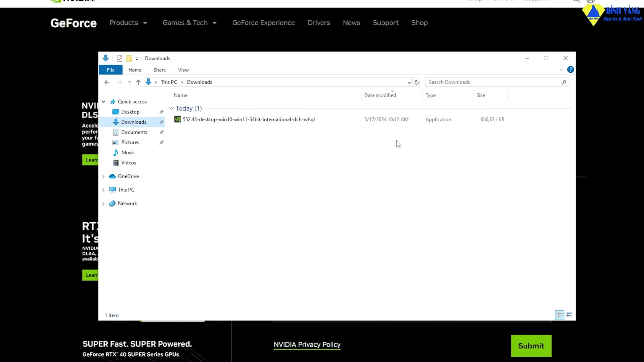Switch to Details view layout icon

[x=560, y=315]
